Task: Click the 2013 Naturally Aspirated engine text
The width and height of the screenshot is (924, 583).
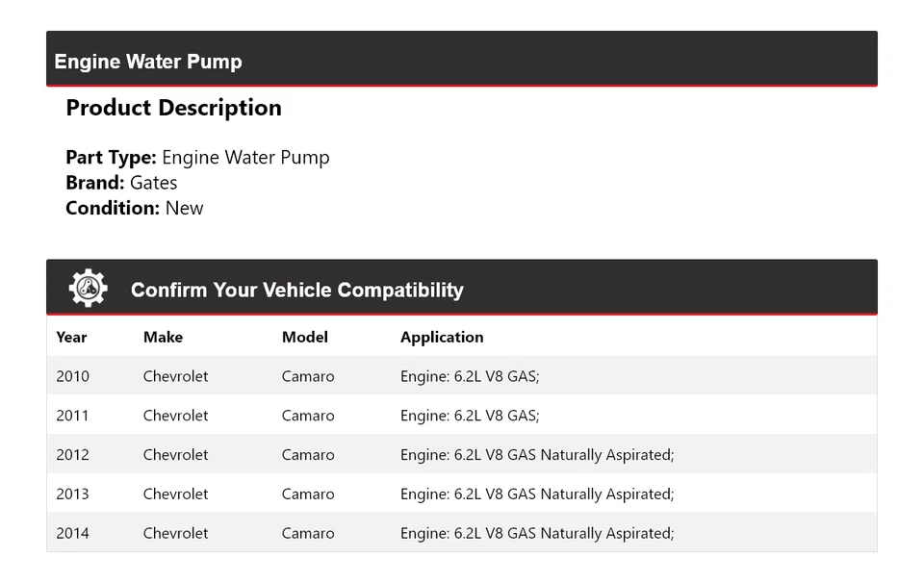Action: pyautogui.click(x=537, y=494)
